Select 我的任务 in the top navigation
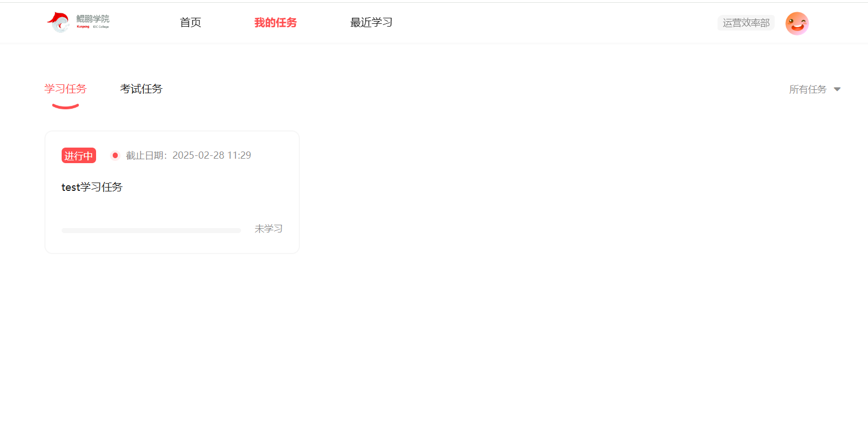868x440 pixels. 275,22
